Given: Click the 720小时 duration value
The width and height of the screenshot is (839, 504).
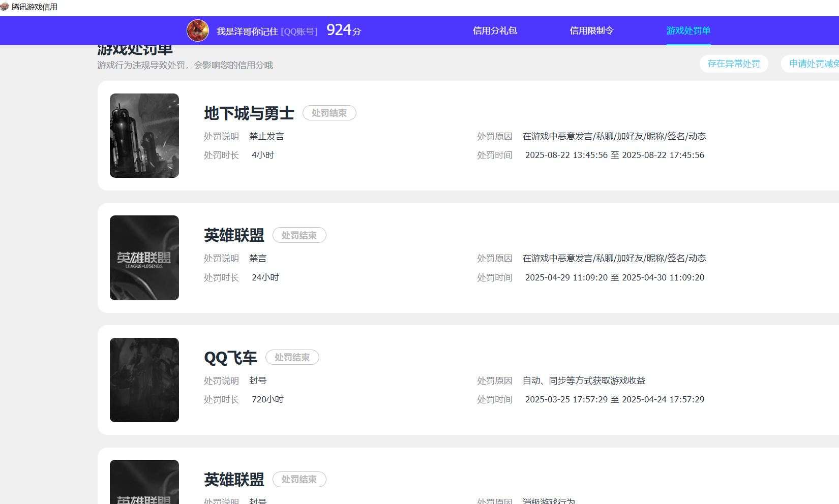Looking at the screenshot, I should 267,399.
